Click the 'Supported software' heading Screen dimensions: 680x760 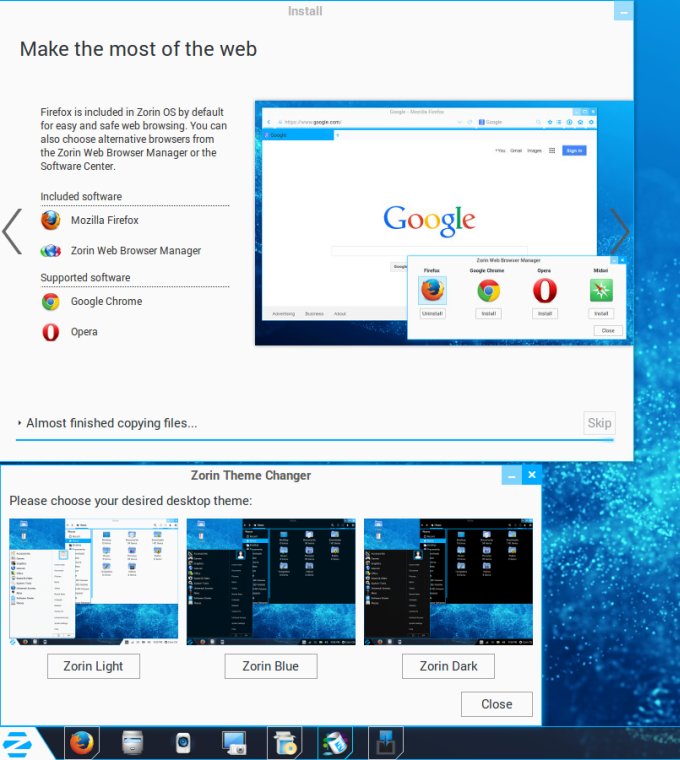(x=85, y=277)
